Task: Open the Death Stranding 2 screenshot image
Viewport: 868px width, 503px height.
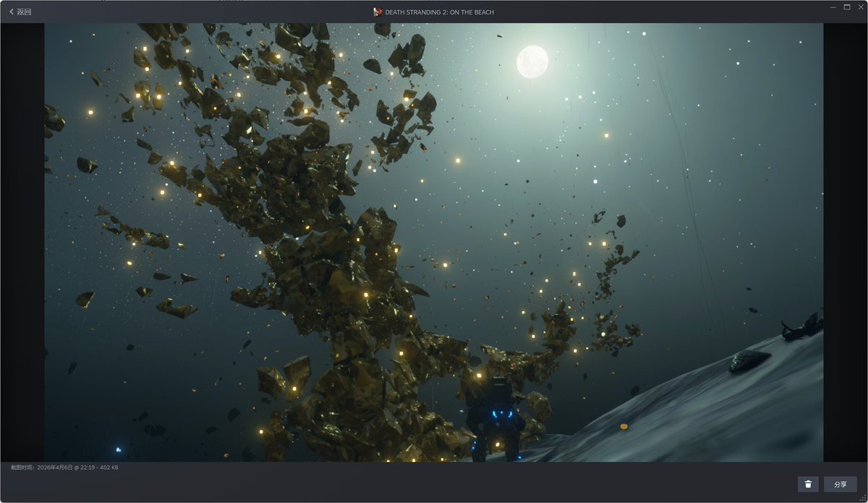Action: (434, 242)
